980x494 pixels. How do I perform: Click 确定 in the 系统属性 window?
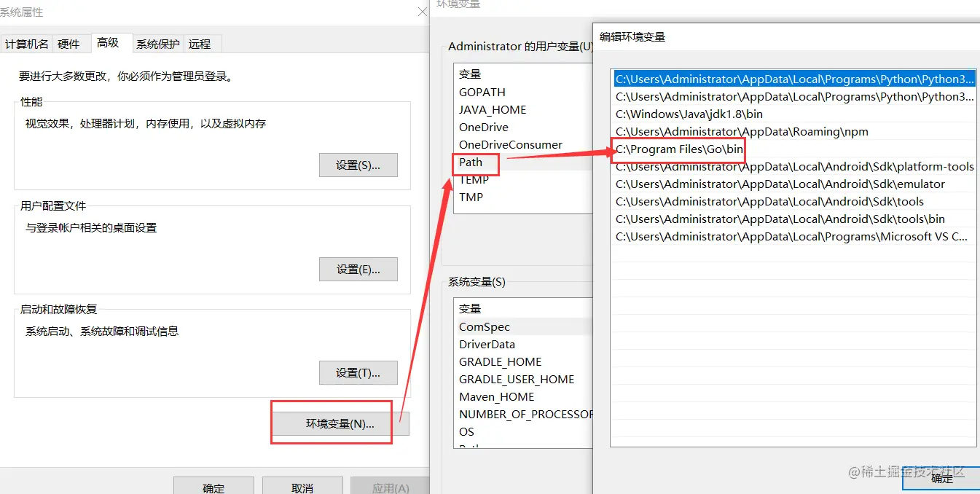[x=213, y=487]
